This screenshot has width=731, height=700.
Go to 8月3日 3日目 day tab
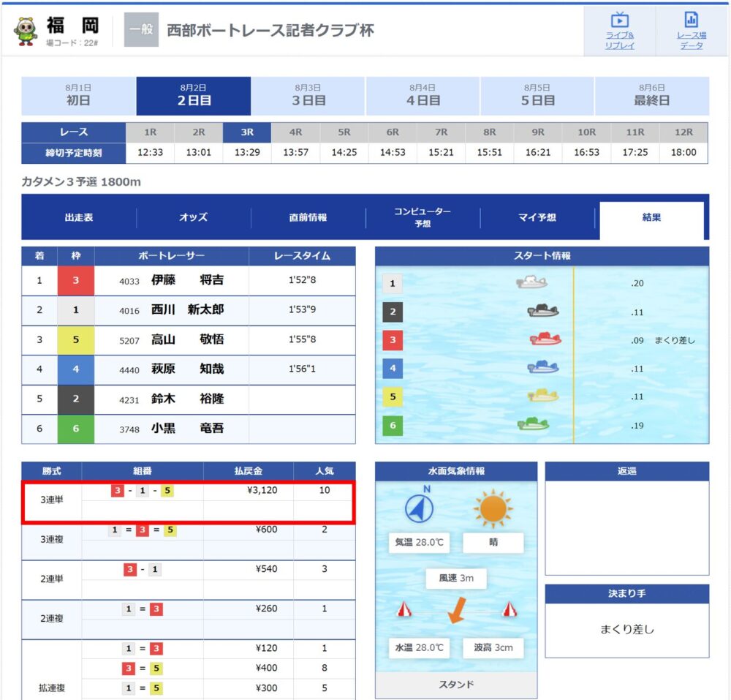308,96
